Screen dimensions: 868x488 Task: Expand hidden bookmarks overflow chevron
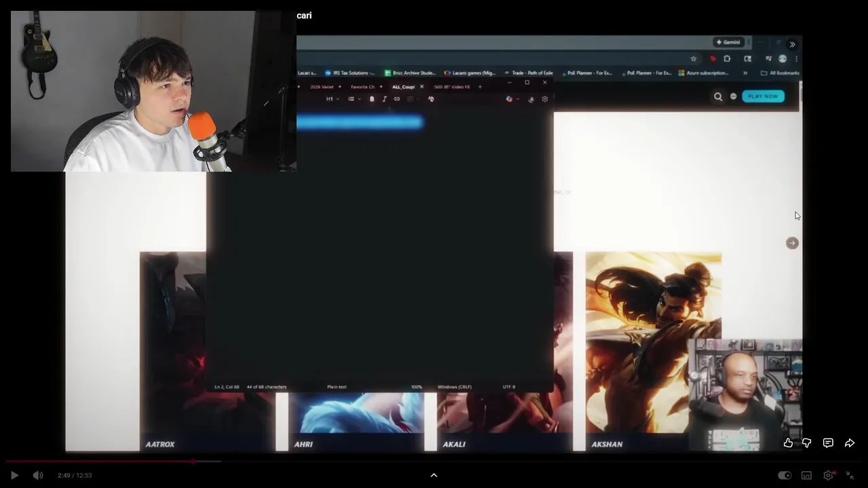745,73
